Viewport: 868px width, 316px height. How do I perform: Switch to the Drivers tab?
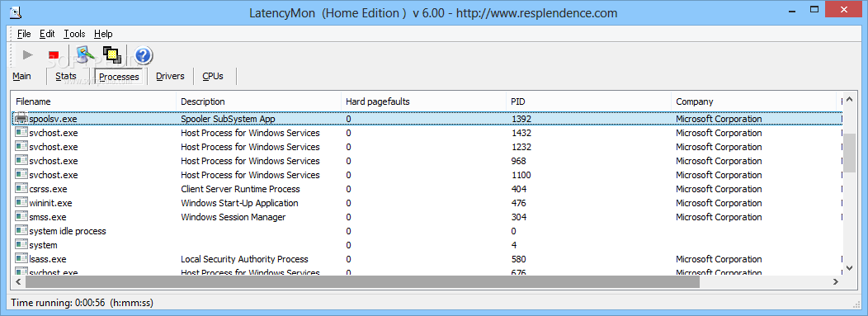pos(170,77)
